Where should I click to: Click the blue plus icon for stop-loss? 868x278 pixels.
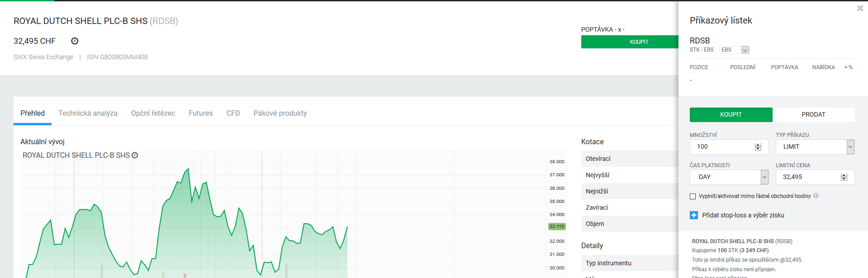pos(694,215)
